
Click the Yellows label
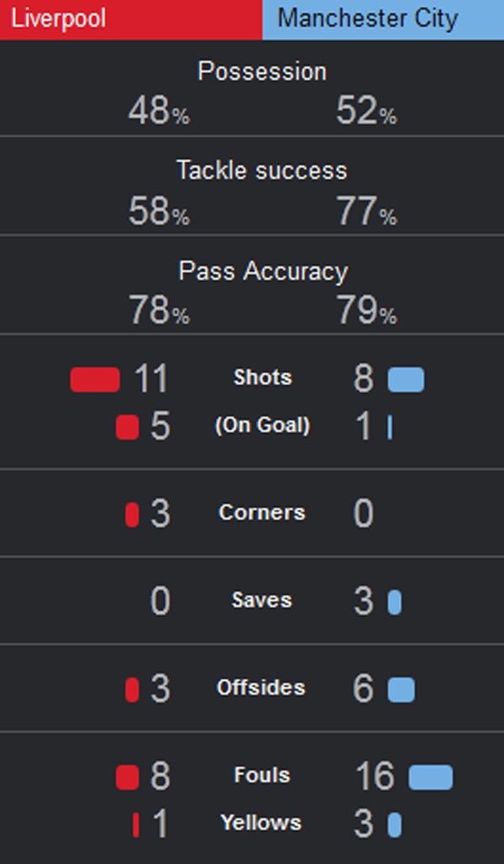point(261,823)
